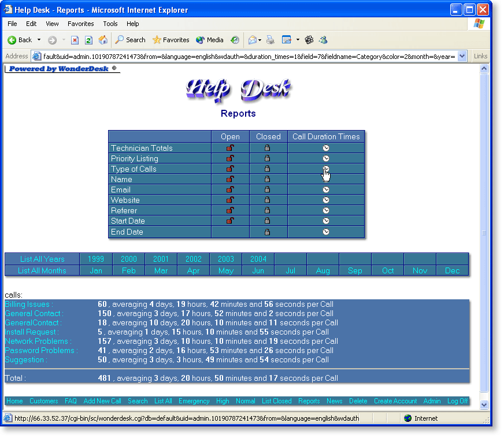Click Start Date open lock icon
Screen dimensions: 504x438
230,221
